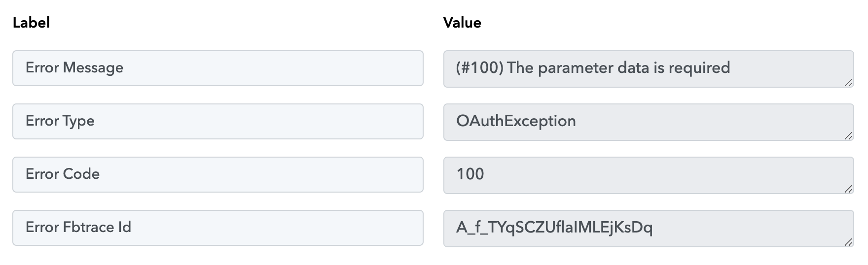Click the Label column heading

pyautogui.click(x=31, y=23)
